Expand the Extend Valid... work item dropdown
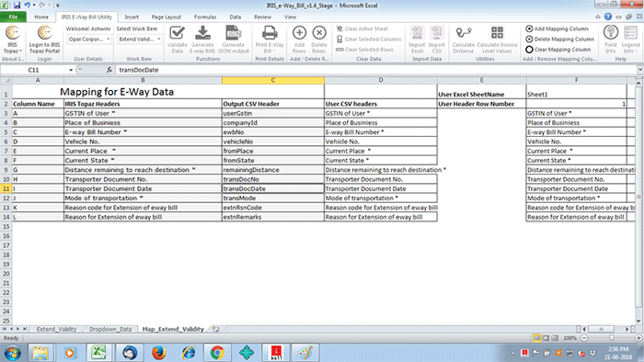Image resolution: width=644 pixels, height=362 pixels. tap(158, 39)
